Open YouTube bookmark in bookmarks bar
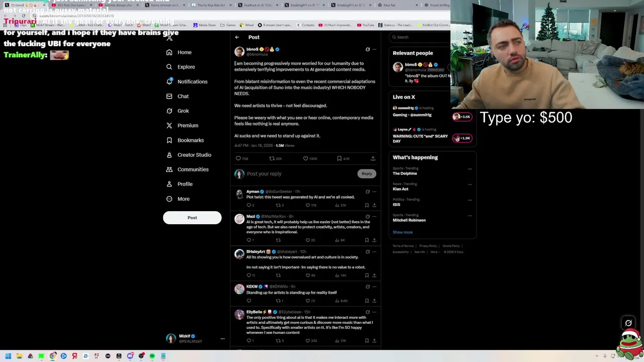The image size is (644, 362). (366, 25)
